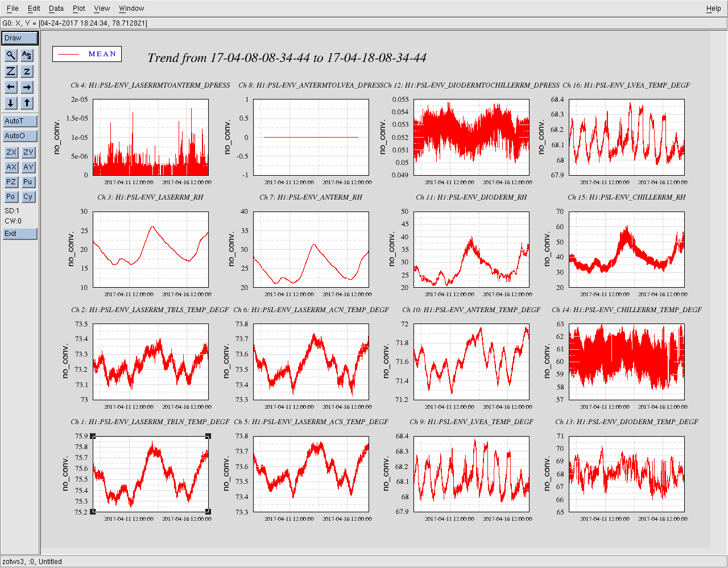Click the autoscale 'AS' icon
Viewport: 728px width, 568px height.
[x=27, y=55]
